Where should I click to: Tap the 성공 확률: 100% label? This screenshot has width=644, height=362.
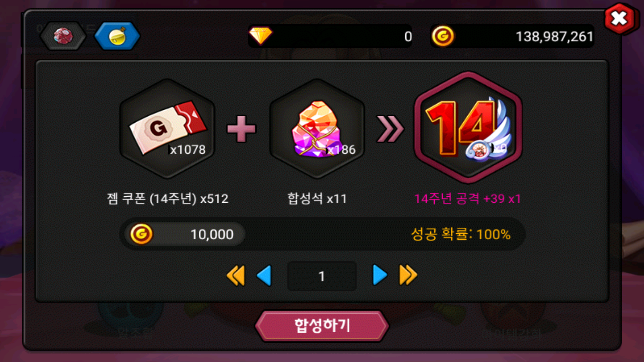pyautogui.click(x=460, y=234)
